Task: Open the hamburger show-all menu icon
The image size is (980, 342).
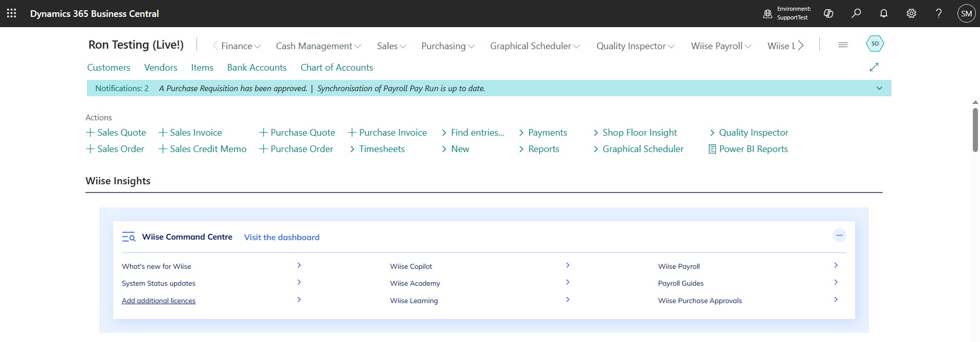Action: pyautogui.click(x=843, y=45)
